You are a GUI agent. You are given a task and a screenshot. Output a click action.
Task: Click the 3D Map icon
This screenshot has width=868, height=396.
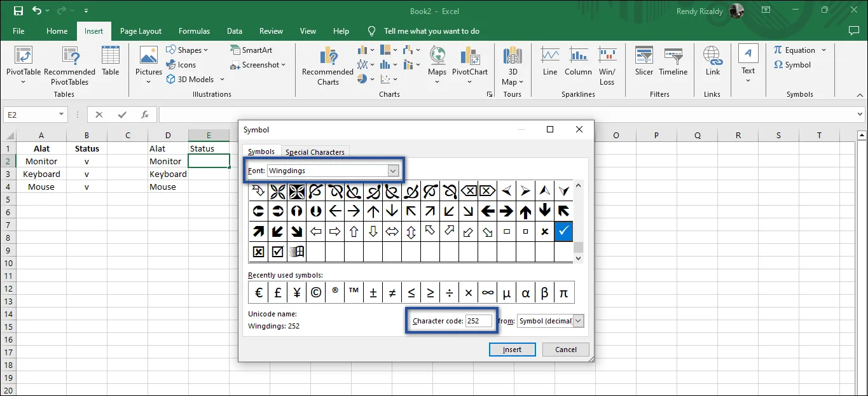(512, 59)
